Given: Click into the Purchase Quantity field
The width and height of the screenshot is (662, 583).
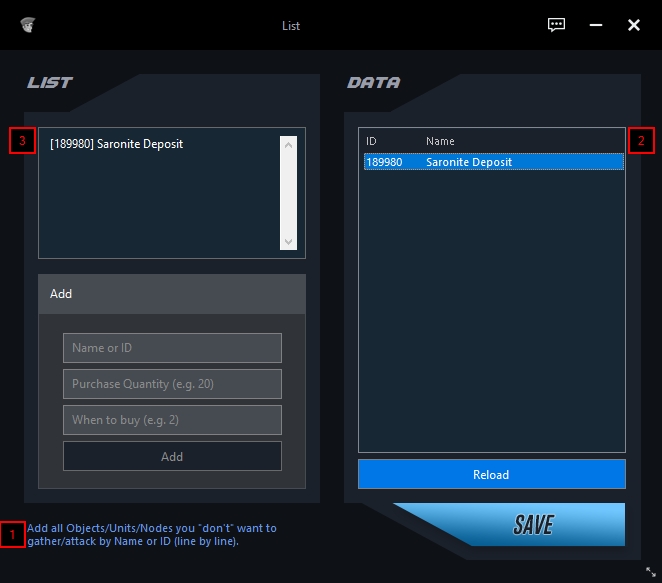Looking at the screenshot, I should 172,384.
